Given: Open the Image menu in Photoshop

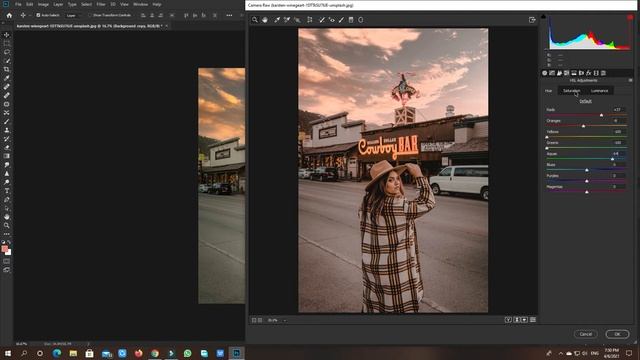Looking at the screenshot, I should click(43, 4).
